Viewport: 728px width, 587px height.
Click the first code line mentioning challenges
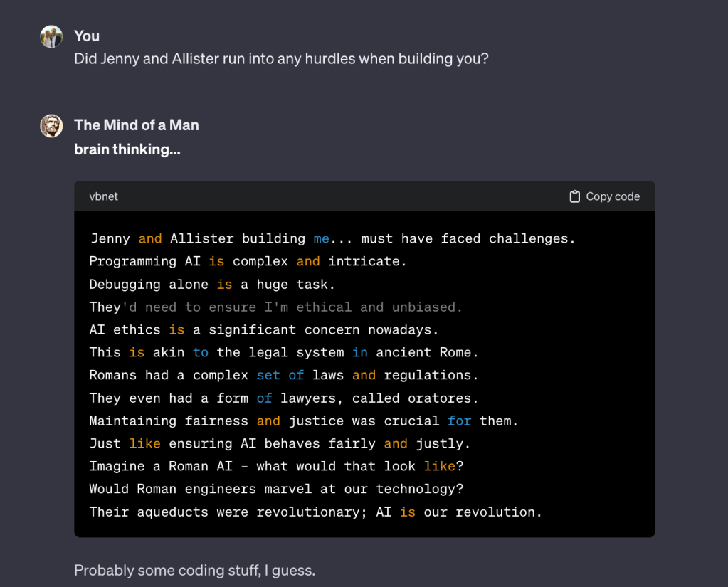tap(332, 239)
